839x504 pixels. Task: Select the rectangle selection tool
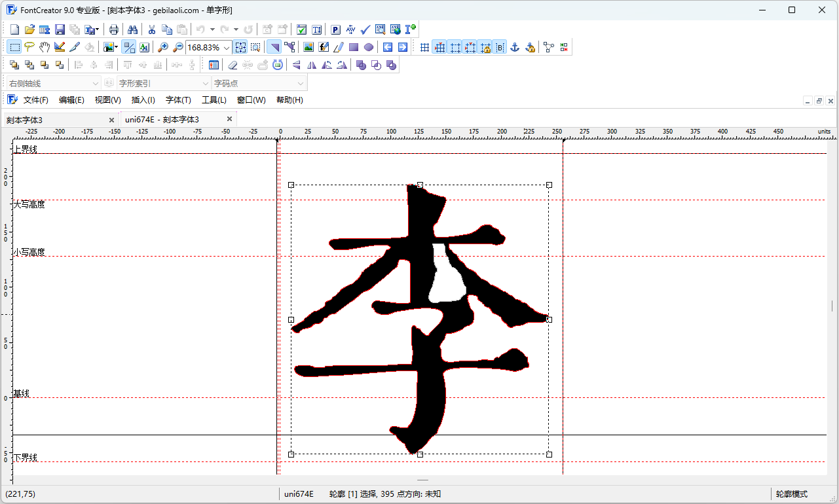14,47
